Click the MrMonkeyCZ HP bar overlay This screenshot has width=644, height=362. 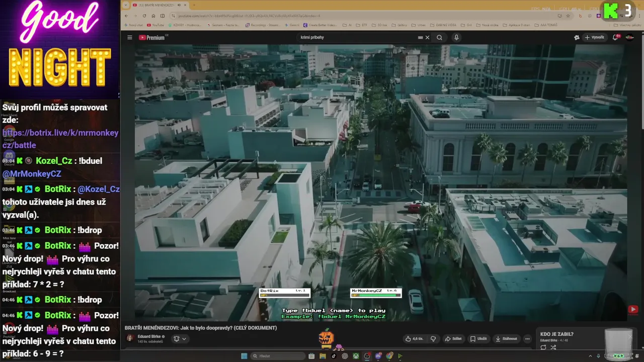pyautogui.click(x=376, y=293)
